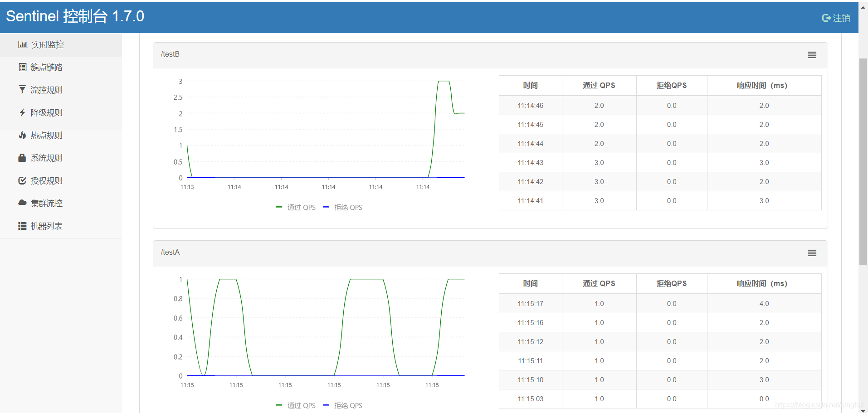This screenshot has height=413, width=868.
Task: Click 拒绝QPS header in /testA table
Action: (671, 283)
